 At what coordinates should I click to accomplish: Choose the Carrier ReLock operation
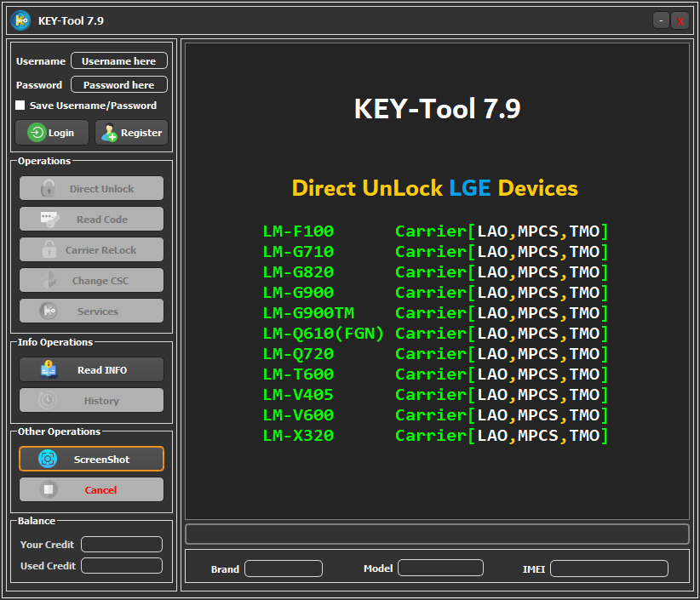coord(91,249)
